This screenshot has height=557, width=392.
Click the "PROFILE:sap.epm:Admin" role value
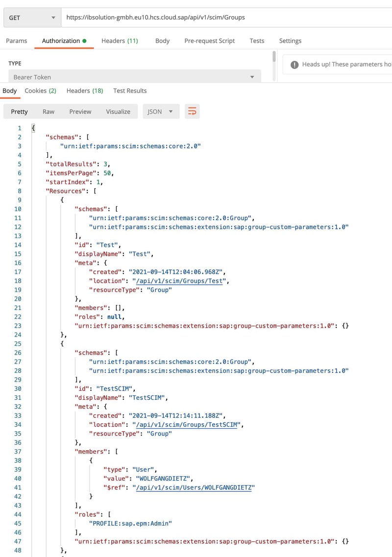coord(130,523)
